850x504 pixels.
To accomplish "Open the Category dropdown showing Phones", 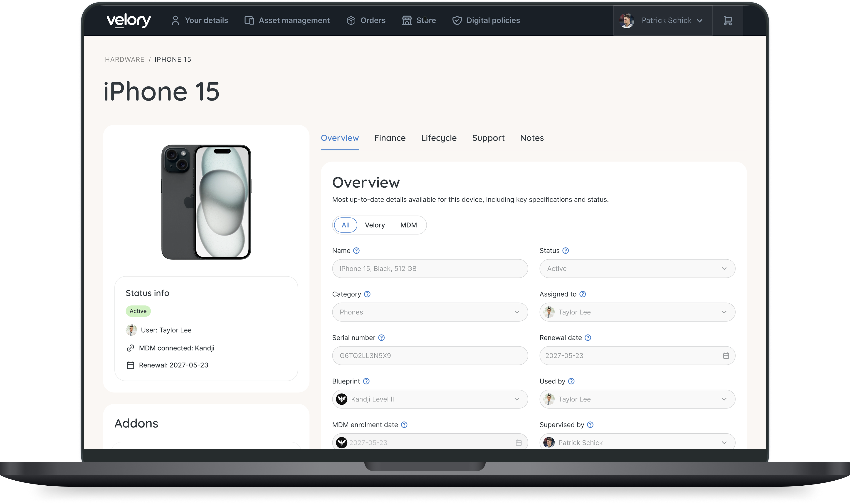I will click(430, 312).
